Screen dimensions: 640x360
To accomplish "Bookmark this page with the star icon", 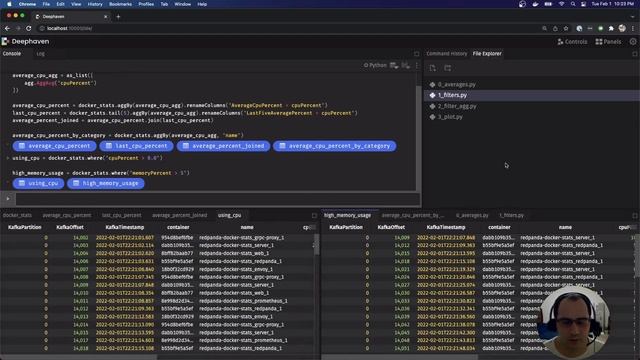I will click(566, 29).
